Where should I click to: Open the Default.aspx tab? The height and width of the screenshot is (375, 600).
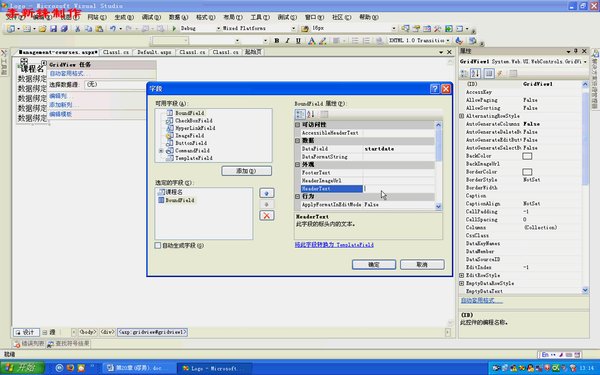pos(154,52)
